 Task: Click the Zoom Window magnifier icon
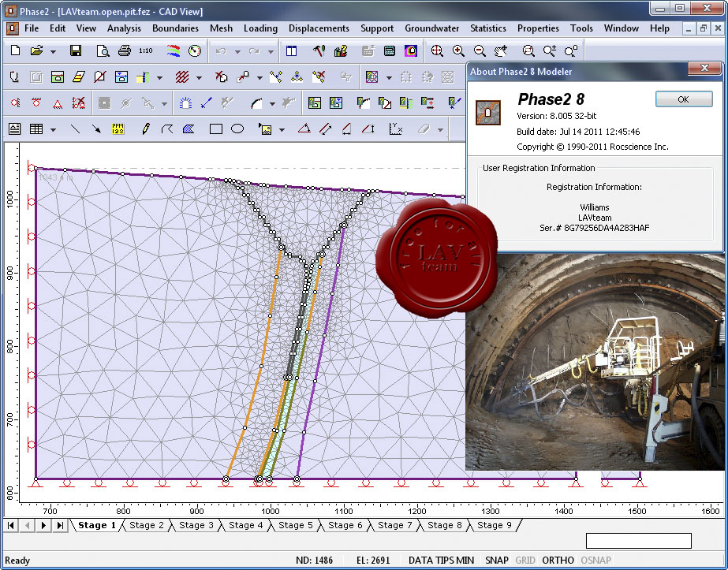[528, 50]
